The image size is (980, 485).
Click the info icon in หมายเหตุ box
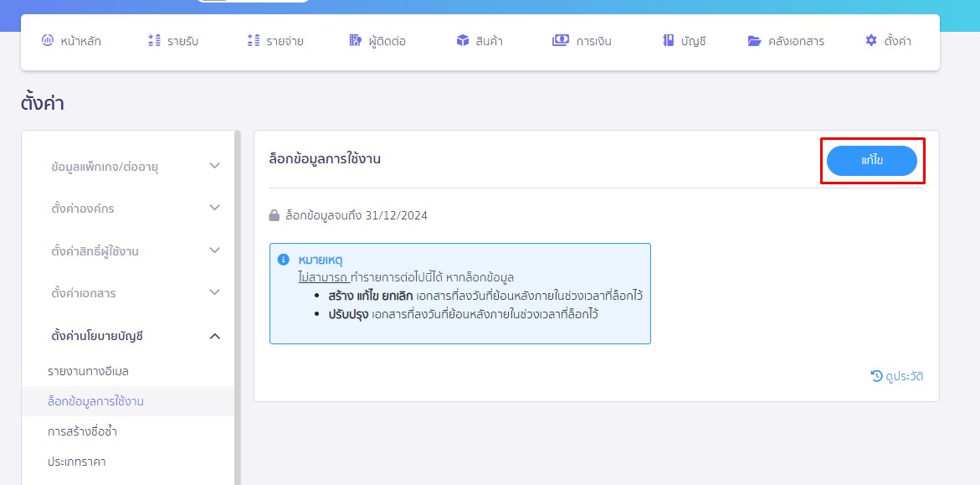coord(284,259)
